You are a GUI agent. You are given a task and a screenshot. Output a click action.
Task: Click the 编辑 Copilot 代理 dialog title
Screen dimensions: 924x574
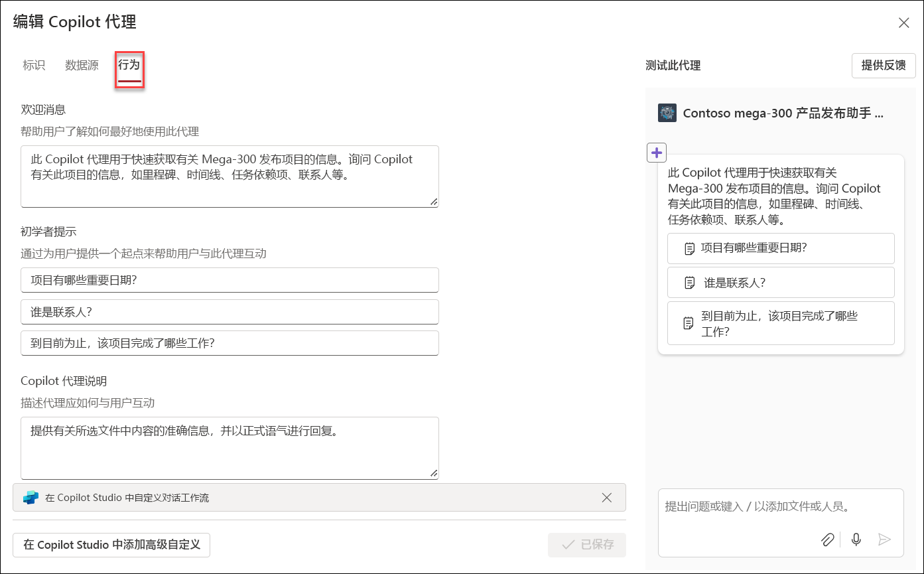tap(75, 22)
